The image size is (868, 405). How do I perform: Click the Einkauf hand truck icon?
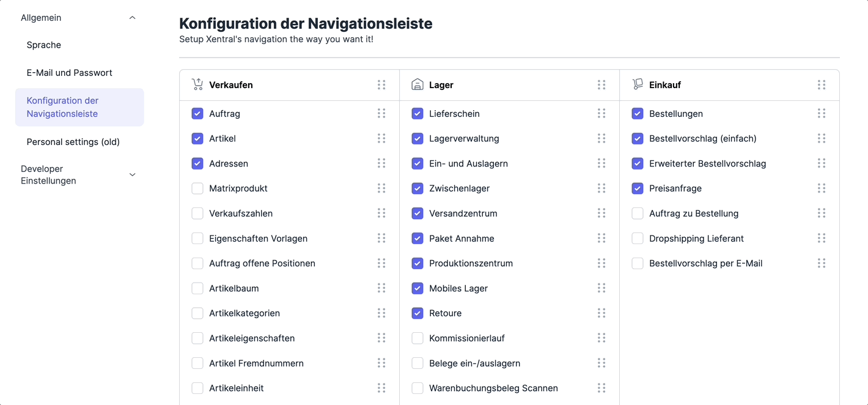click(x=638, y=84)
